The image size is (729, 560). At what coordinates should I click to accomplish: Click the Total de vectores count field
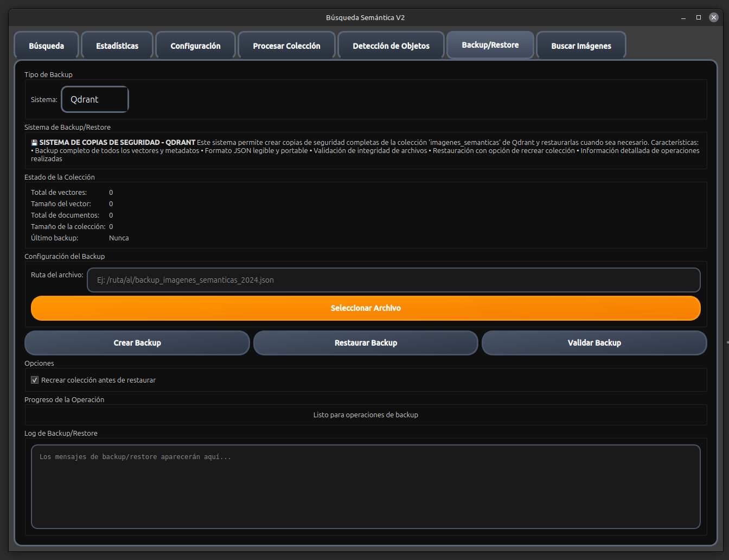(111, 192)
